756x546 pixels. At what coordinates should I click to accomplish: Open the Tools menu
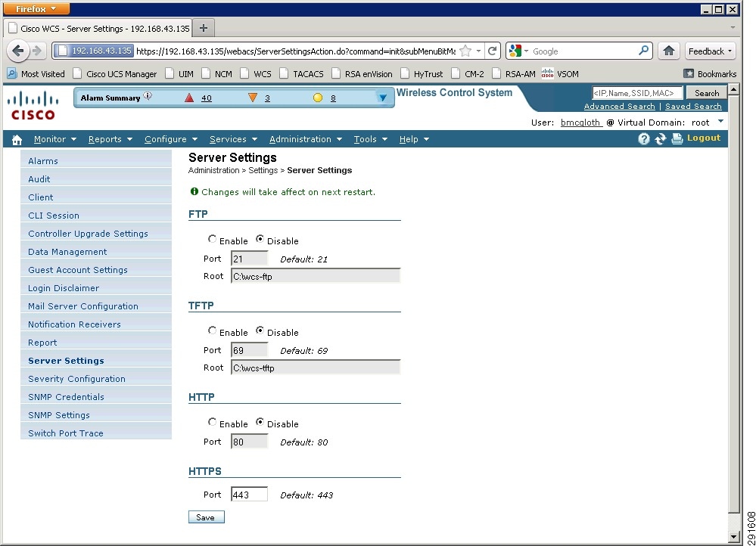coord(370,139)
